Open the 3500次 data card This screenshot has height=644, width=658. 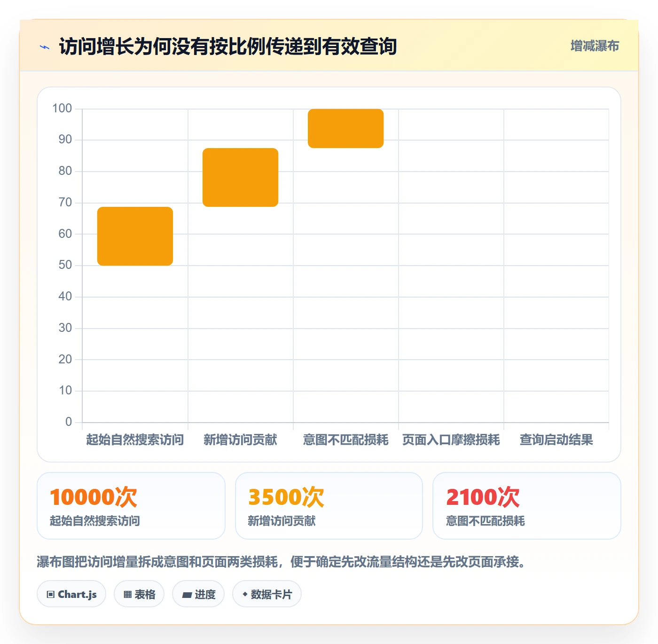tap(329, 506)
